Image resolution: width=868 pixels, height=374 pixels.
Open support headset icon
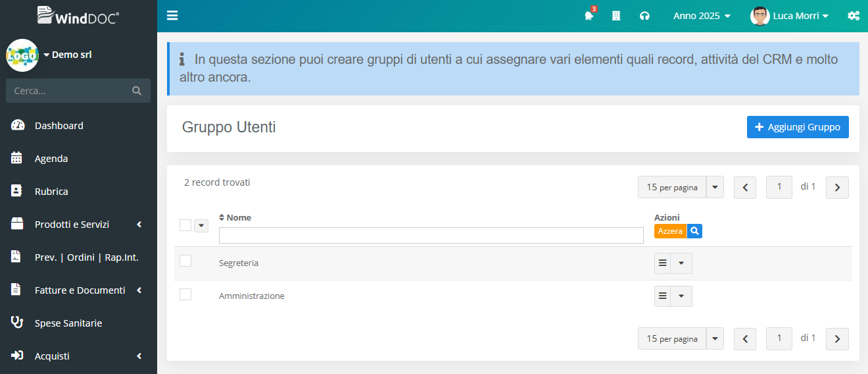[644, 16]
